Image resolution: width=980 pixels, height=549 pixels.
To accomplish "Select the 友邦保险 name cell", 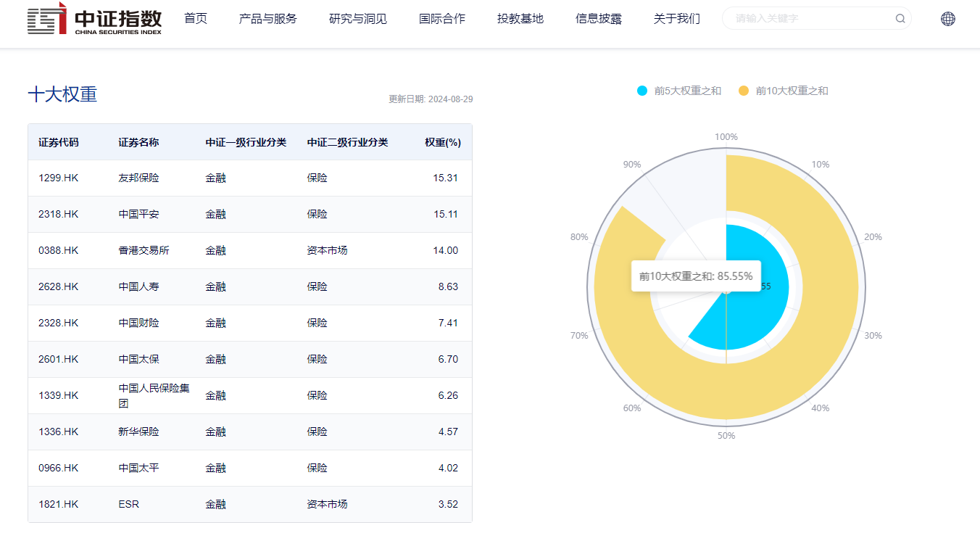I will coord(138,178).
